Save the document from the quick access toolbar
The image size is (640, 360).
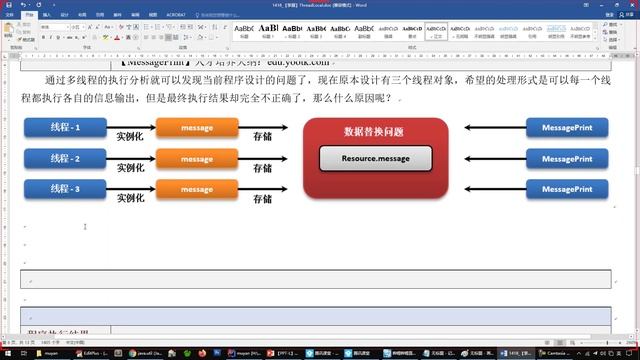9,5
